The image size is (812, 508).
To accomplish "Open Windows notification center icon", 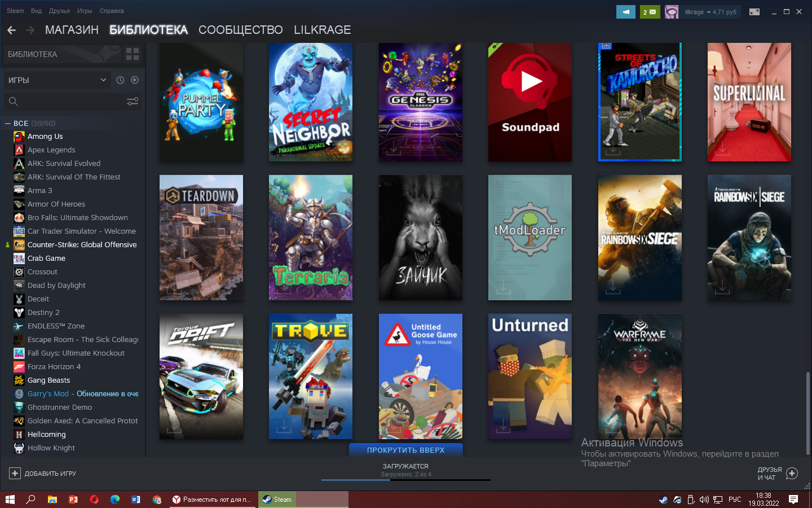I will tap(793, 500).
